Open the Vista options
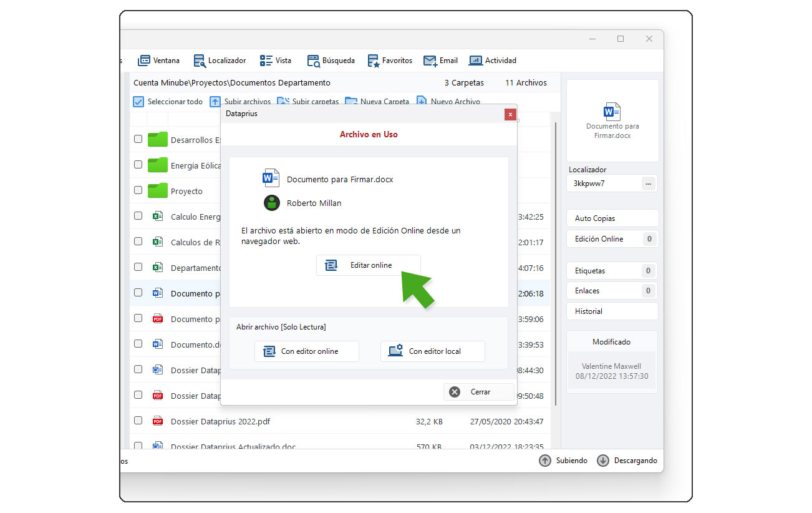812x513 pixels. click(276, 61)
